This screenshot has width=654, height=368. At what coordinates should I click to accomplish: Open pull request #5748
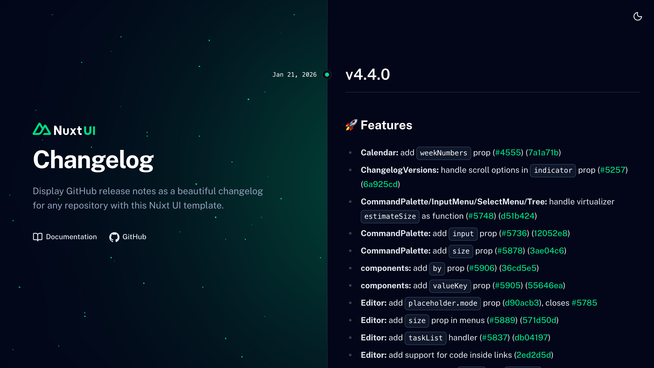(x=481, y=216)
